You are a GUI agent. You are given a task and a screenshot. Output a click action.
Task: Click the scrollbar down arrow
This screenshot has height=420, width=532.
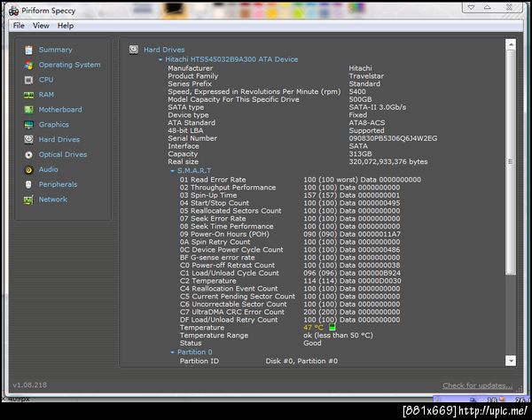[511, 361]
